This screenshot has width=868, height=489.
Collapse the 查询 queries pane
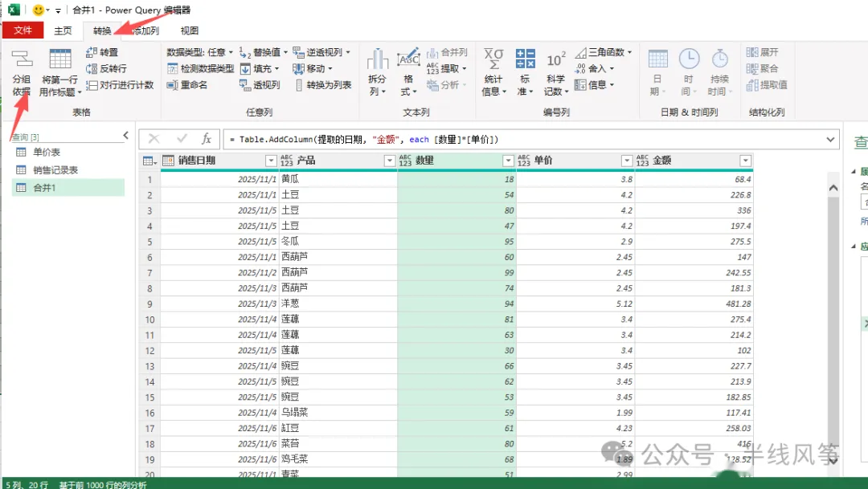coord(125,135)
